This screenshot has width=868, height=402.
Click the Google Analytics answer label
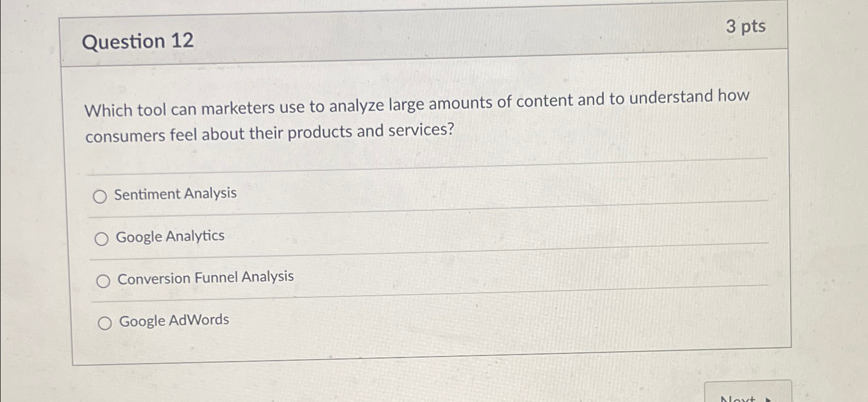coord(170,236)
